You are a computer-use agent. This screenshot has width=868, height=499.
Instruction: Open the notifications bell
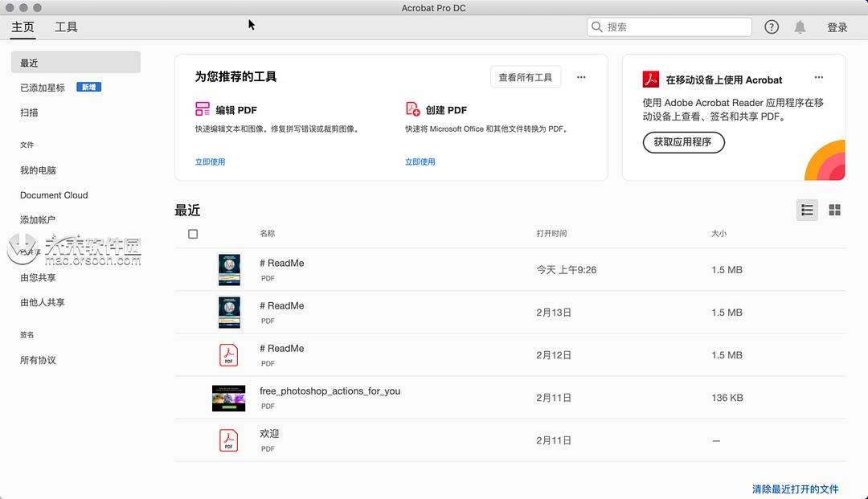point(800,27)
